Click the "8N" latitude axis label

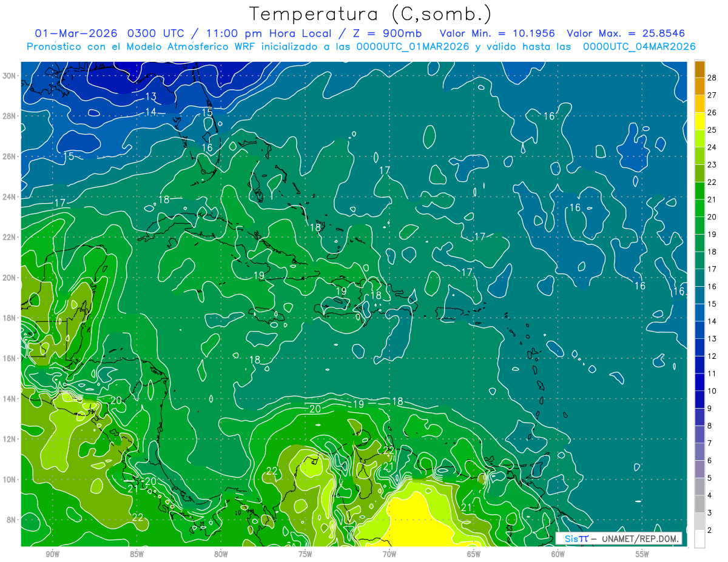point(12,520)
